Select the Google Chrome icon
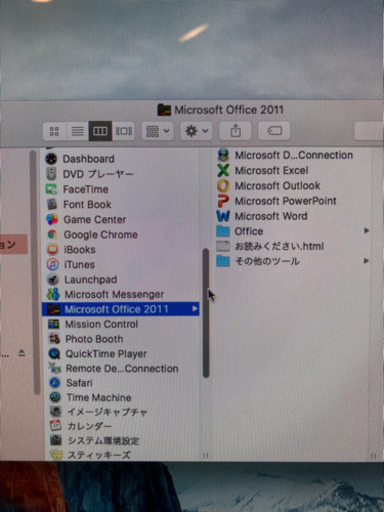The height and width of the screenshot is (512, 384). coord(52,235)
